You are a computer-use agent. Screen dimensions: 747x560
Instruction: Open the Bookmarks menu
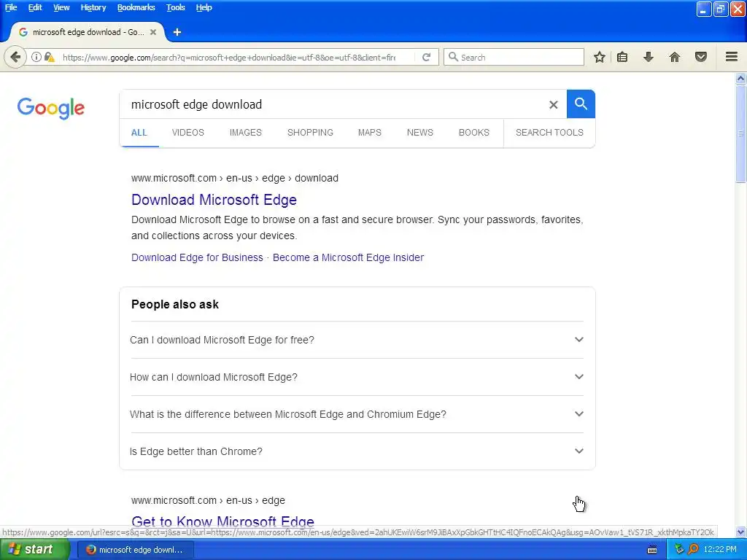point(136,7)
